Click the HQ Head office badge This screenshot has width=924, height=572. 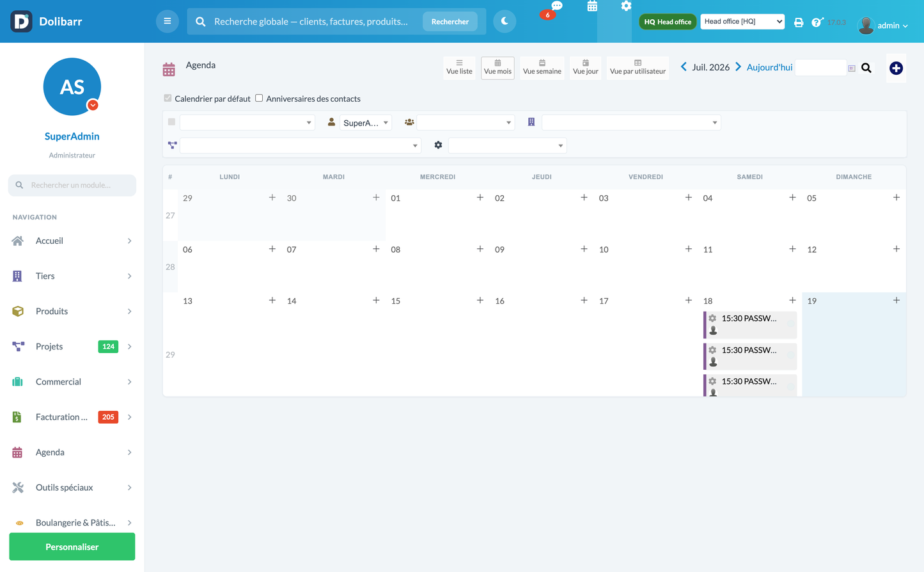pyautogui.click(x=668, y=22)
